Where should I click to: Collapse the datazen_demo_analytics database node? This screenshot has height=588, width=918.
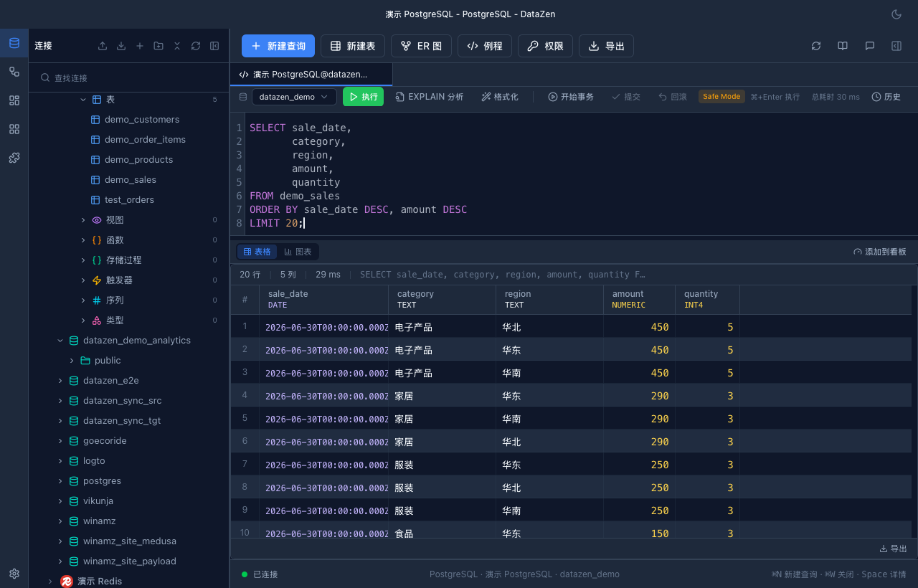point(60,341)
